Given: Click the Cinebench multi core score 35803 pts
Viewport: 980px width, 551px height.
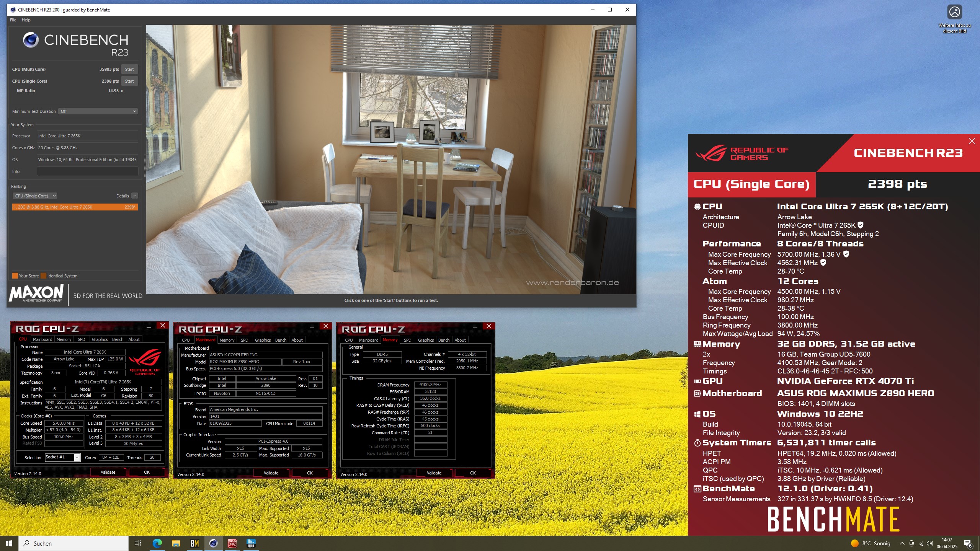Looking at the screenshot, I should pos(109,69).
